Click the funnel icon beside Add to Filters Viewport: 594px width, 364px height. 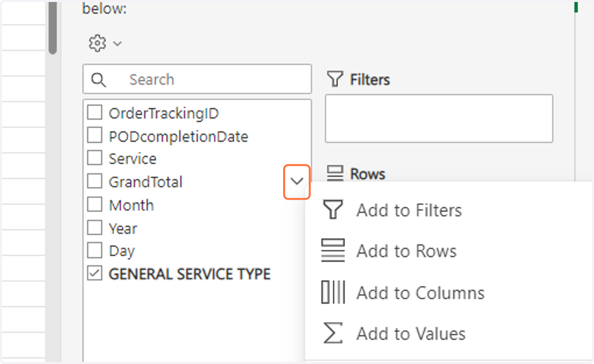tap(333, 210)
